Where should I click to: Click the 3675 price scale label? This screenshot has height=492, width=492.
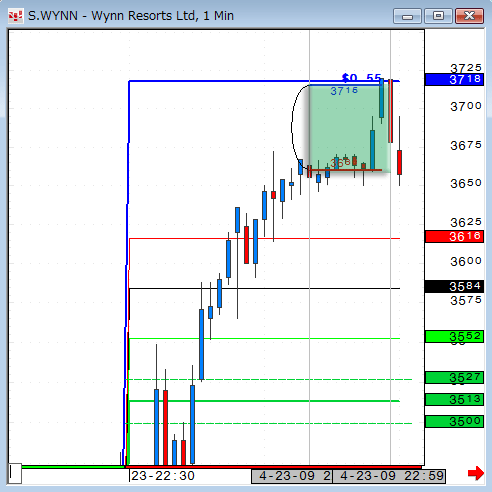click(466, 145)
